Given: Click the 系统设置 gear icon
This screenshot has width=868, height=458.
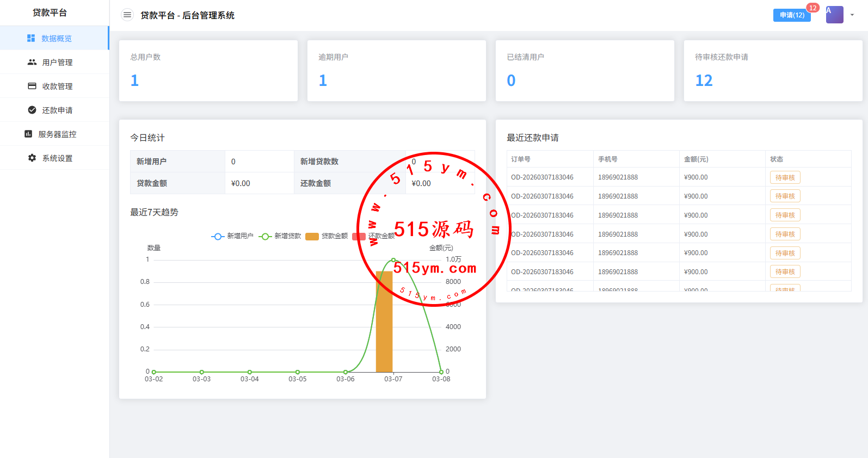Looking at the screenshot, I should [x=32, y=158].
